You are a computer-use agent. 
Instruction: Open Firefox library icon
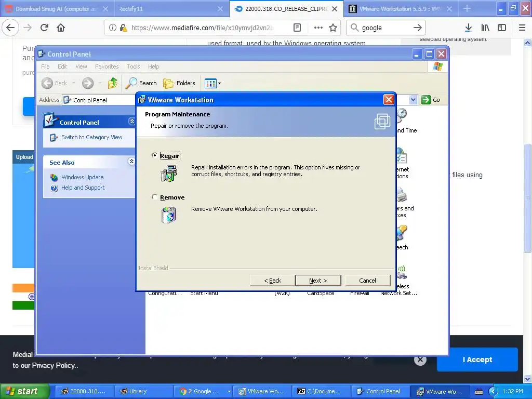point(485,28)
